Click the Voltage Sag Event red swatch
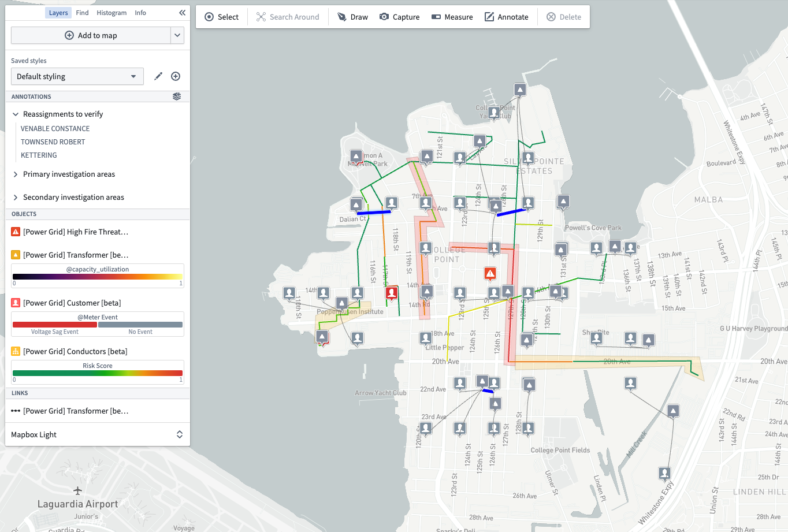This screenshot has width=788, height=532. (x=55, y=325)
